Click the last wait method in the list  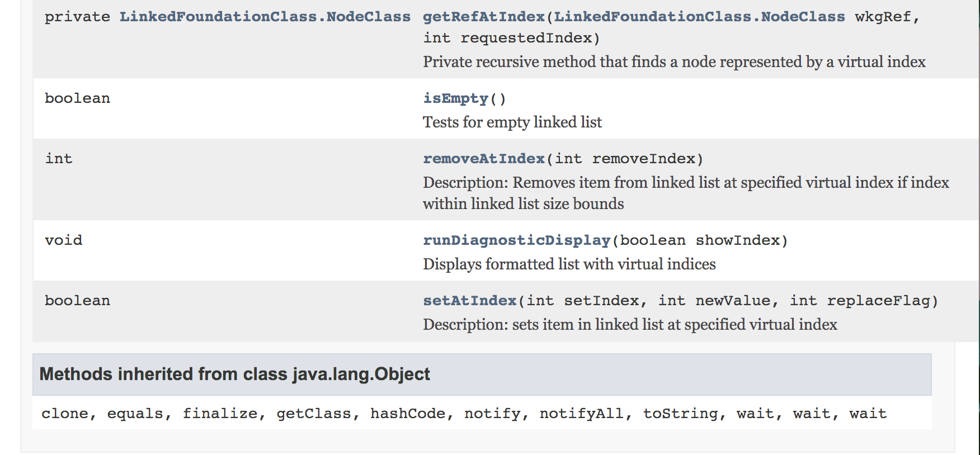(868, 414)
